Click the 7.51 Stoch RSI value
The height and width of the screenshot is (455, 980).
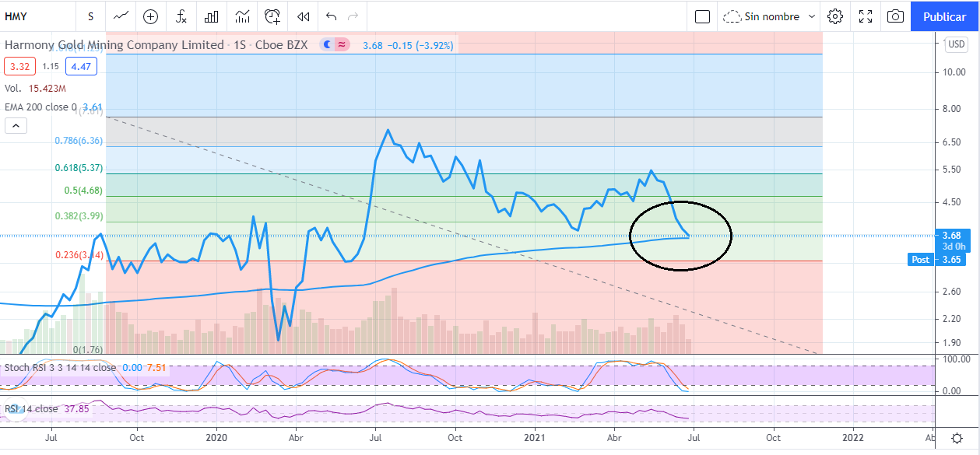point(155,368)
